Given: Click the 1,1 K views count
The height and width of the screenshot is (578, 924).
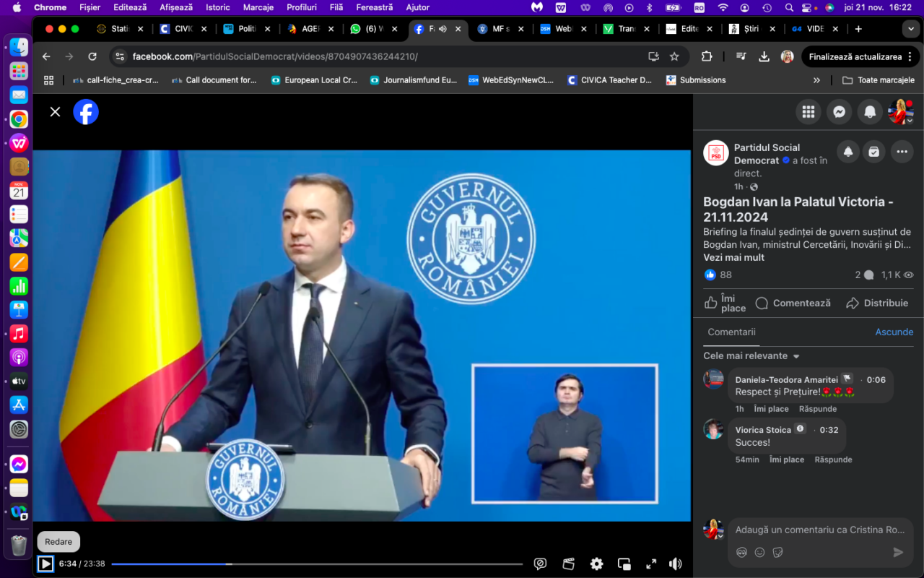Looking at the screenshot, I should click(x=897, y=275).
